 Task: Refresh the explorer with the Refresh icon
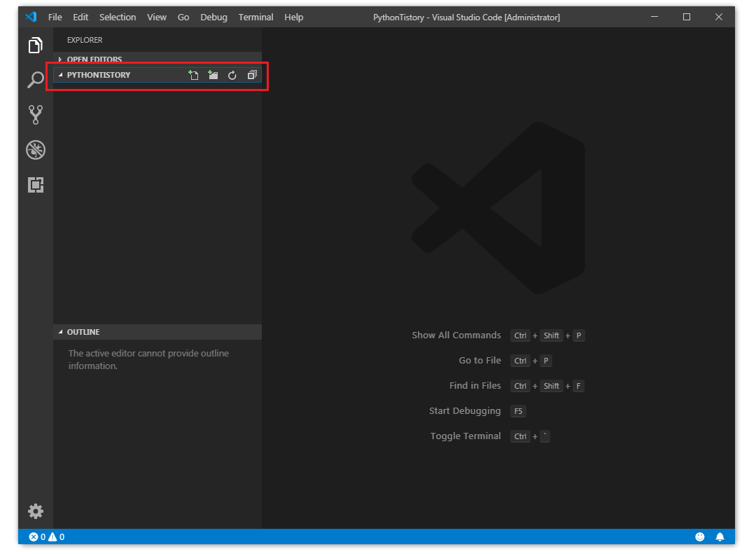click(x=232, y=75)
